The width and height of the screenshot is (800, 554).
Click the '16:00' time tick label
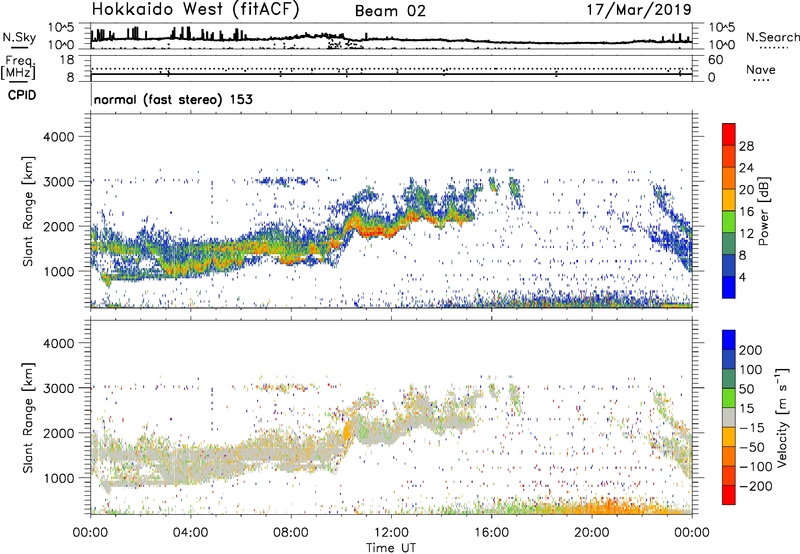click(491, 533)
